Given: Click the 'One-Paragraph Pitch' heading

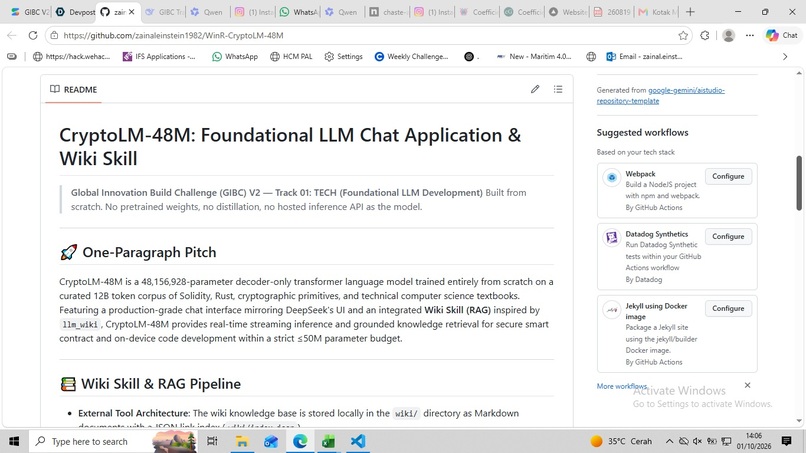Looking at the screenshot, I should [149, 252].
